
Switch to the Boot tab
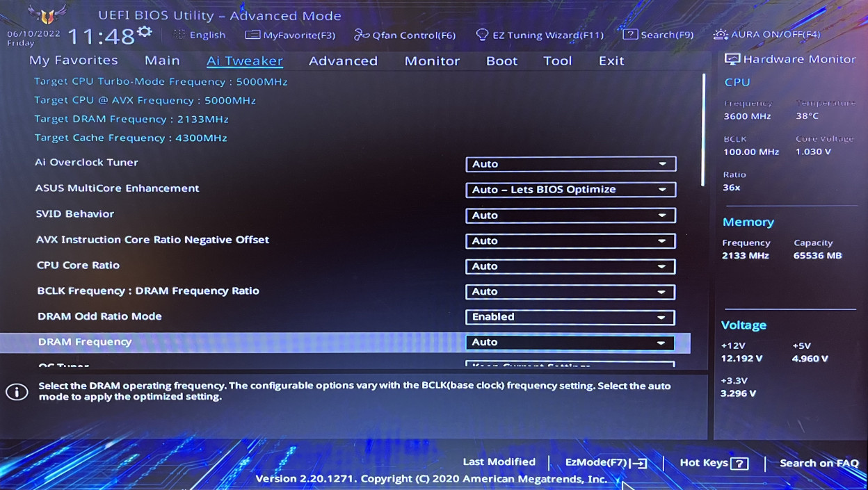tap(501, 60)
